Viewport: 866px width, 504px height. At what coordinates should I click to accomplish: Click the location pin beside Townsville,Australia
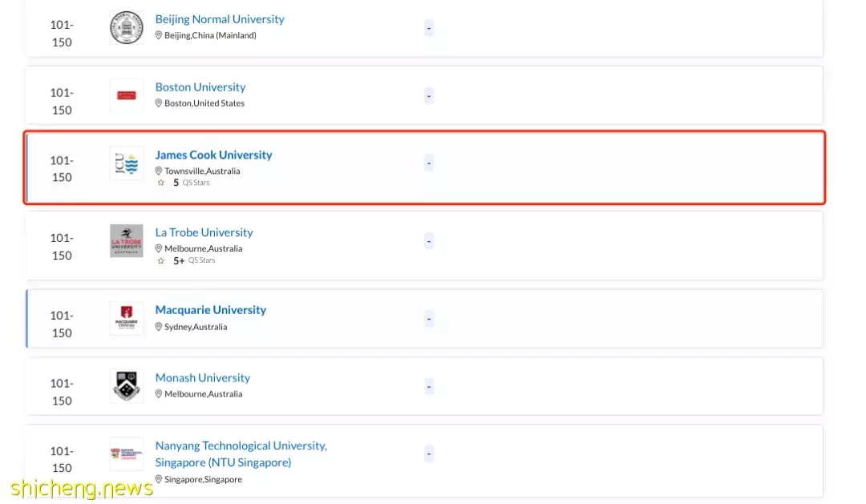pyautogui.click(x=159, y=171)
